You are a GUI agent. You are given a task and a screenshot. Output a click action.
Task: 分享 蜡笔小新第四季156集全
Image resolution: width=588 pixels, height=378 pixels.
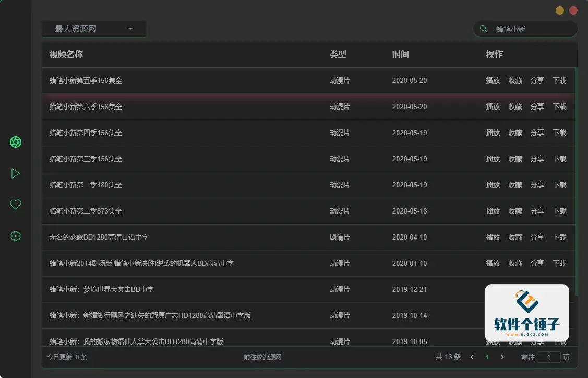click(537, 133)
